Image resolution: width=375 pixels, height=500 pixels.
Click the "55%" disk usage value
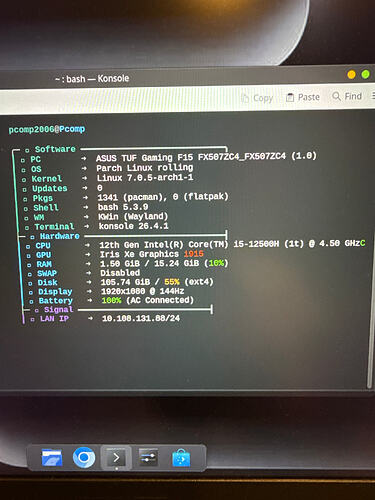tap(172, 282)
